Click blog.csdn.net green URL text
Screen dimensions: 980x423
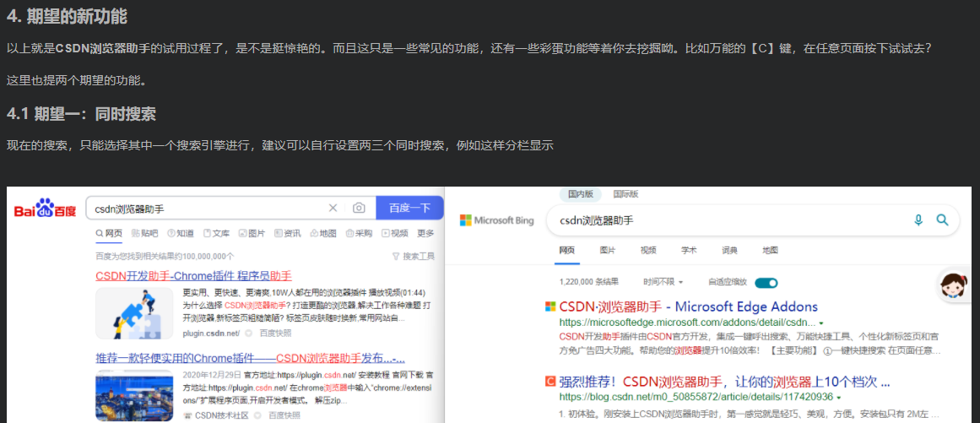coord(696,397)
